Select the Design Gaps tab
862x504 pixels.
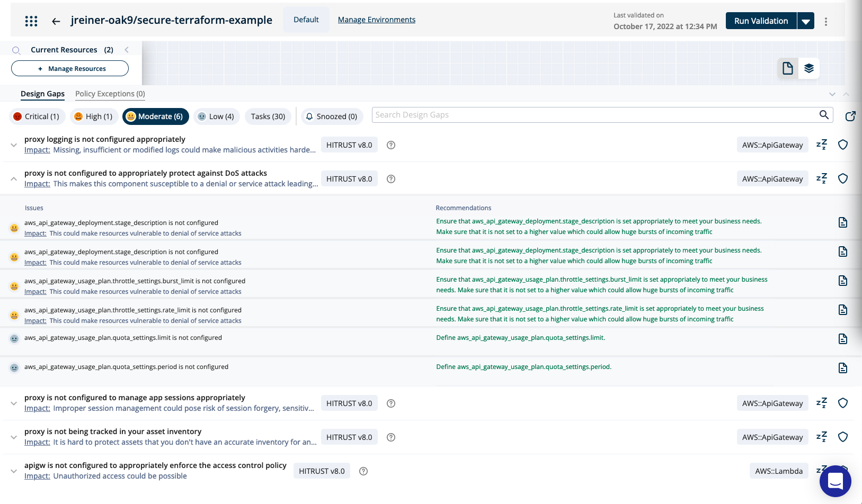[x=42, y=94]
